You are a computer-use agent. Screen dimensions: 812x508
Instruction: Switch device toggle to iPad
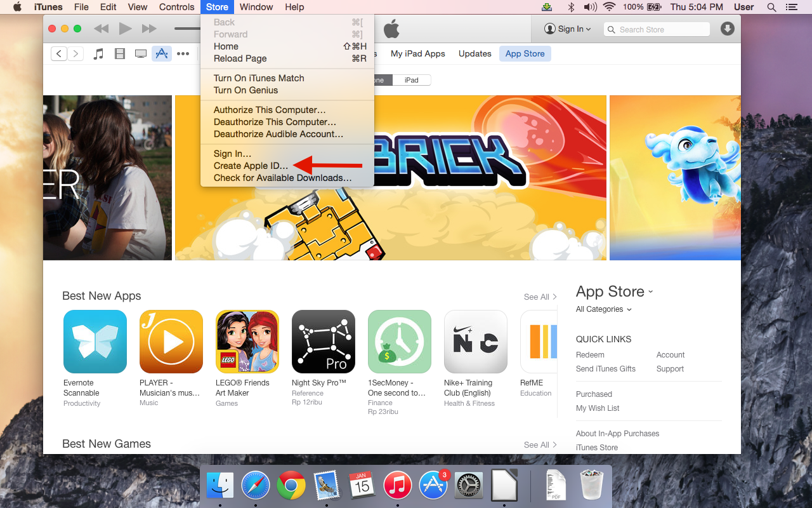tap(412, 80)
